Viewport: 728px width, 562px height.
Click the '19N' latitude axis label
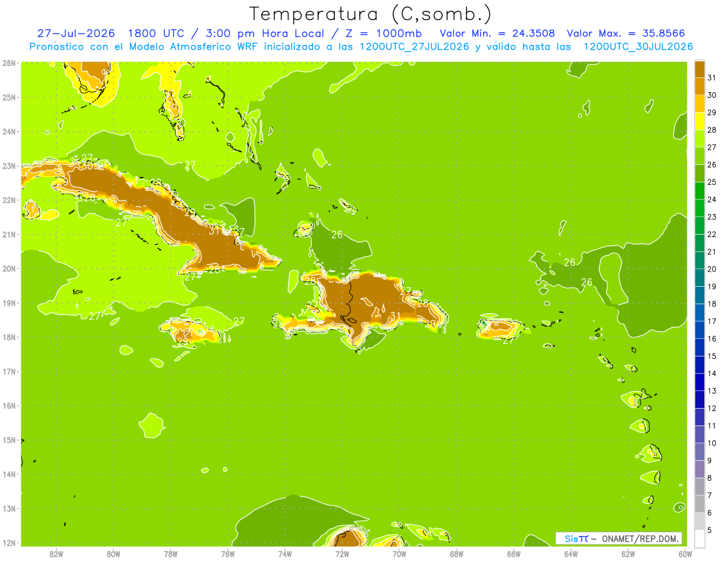[8, 303]
